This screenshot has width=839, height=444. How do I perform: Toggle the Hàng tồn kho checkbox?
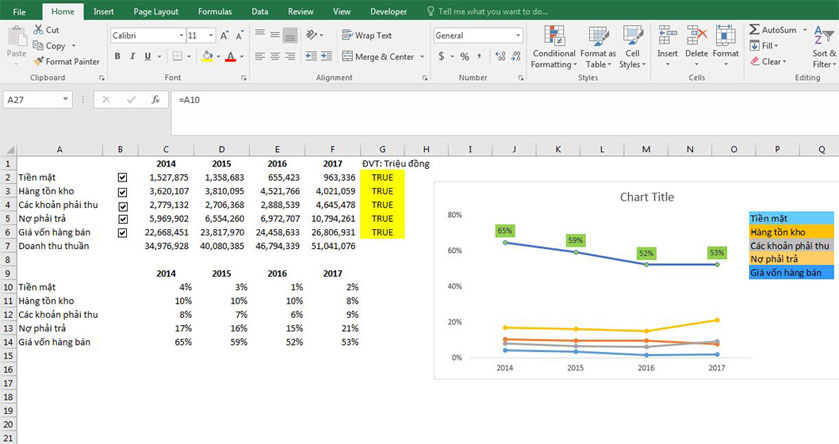pyautogui.click(x=123, y=192)
